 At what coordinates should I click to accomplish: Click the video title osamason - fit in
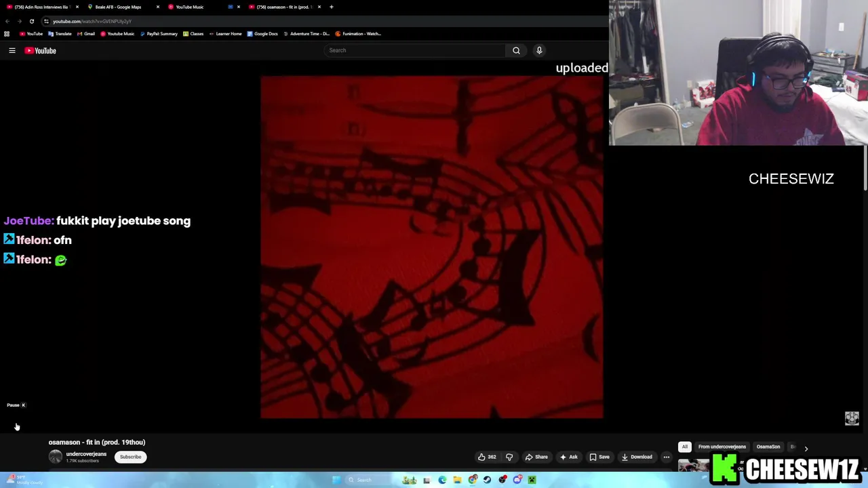(97, 442)
